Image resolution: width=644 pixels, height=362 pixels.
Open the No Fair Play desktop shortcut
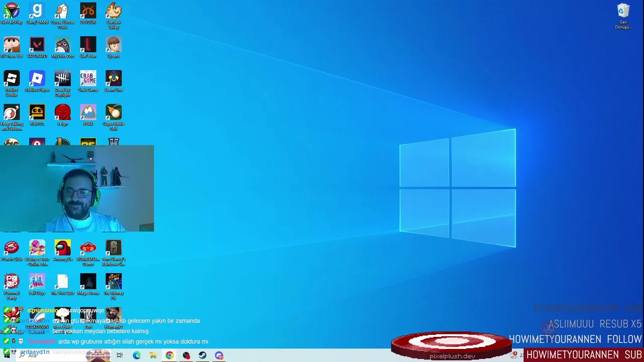coord(12,14)
